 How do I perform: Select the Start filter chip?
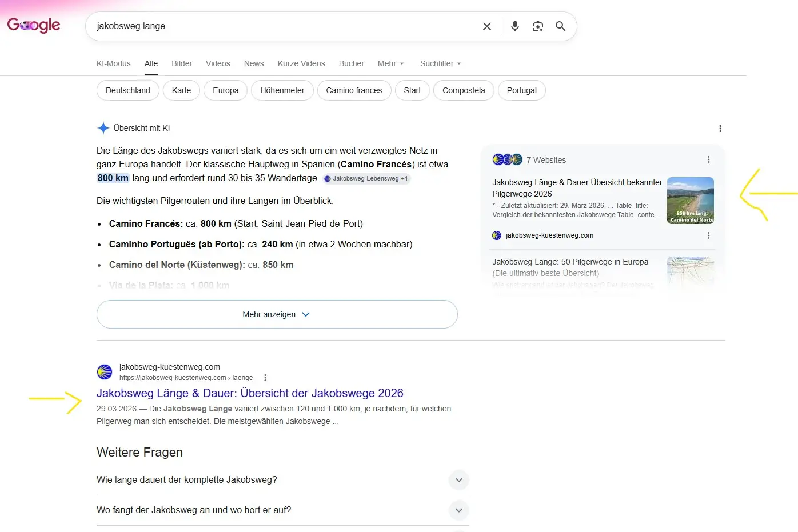[412, 90]
